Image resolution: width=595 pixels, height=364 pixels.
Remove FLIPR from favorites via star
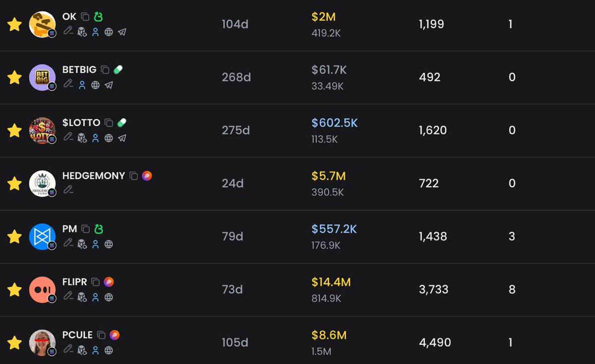click(x=14, y=290)
